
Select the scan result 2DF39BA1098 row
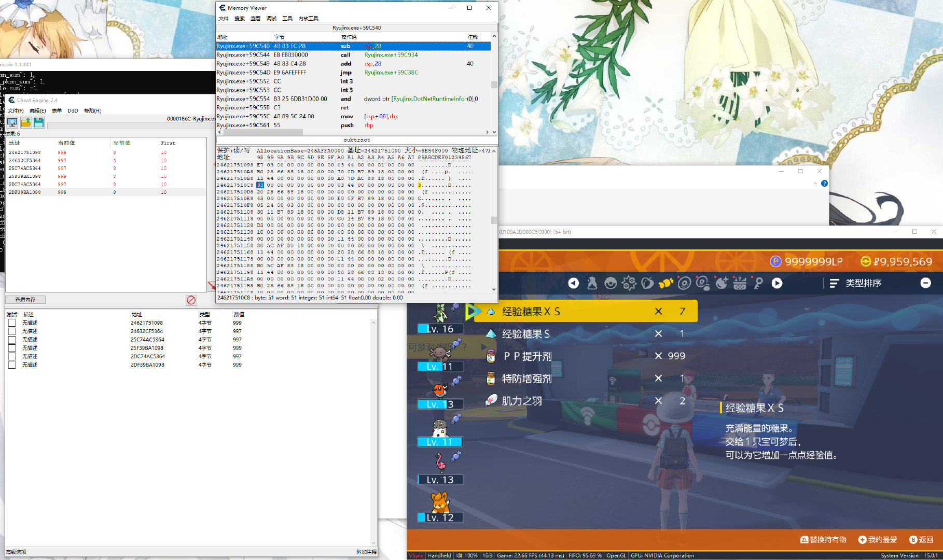point(106,192)
